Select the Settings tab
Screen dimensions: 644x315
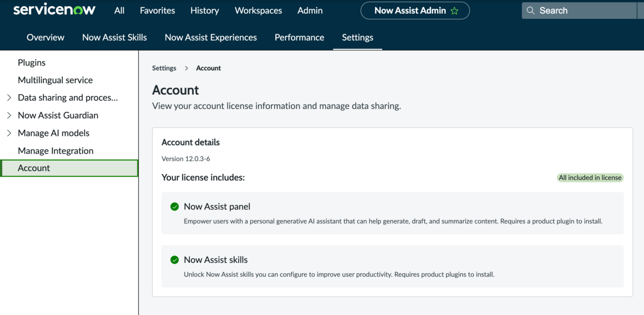tap(358, 37)
